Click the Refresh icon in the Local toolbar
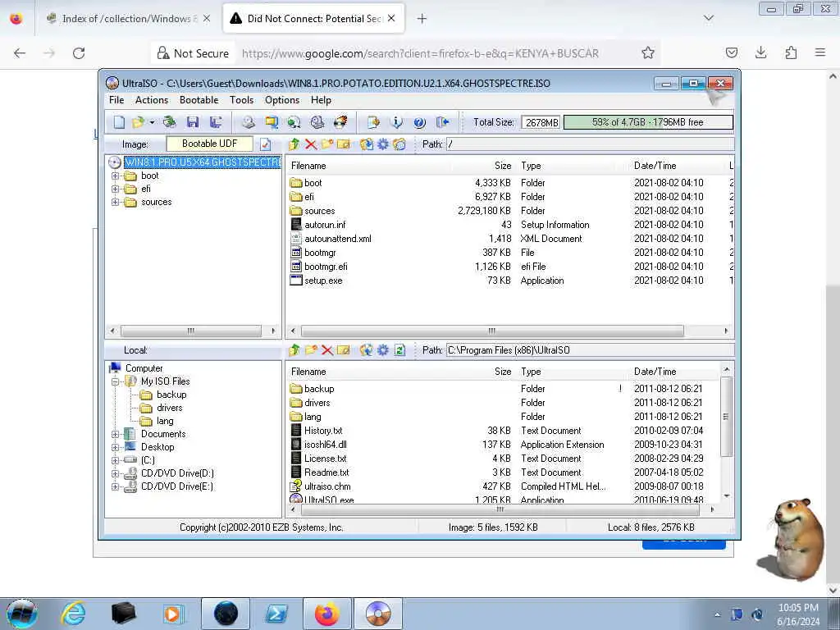This screenshot has height=630, width=840. pyautogui.click(x=399, y=350)
